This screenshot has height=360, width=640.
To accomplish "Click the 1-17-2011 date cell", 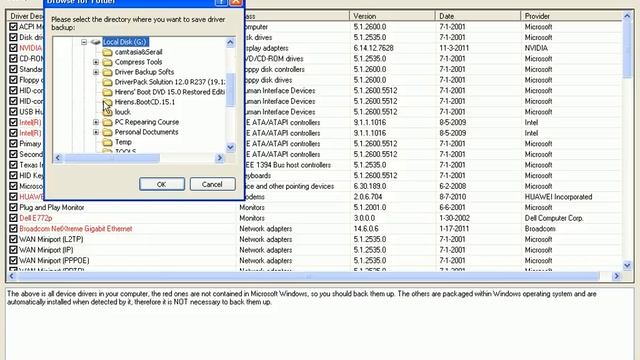I will 454,229.
